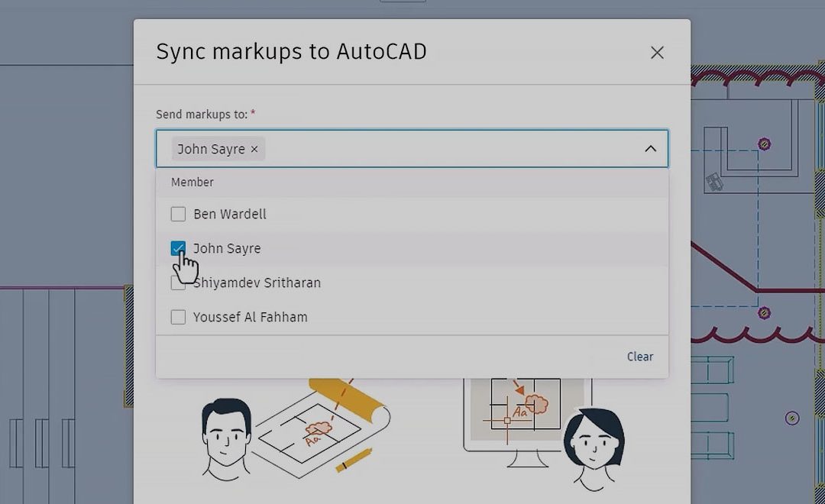Screen dimensions: 825x504
Task: Click the purple circular marker at top right of the drawing
Action: 764,144
